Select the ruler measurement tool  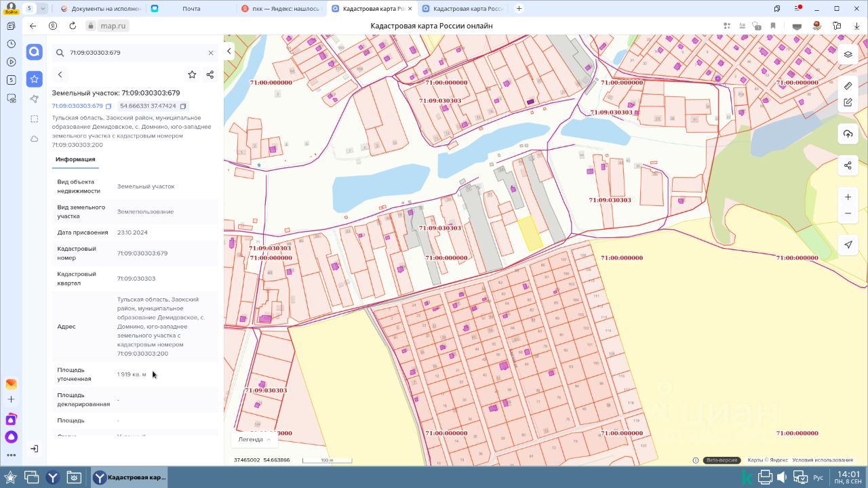click(848, 86)
